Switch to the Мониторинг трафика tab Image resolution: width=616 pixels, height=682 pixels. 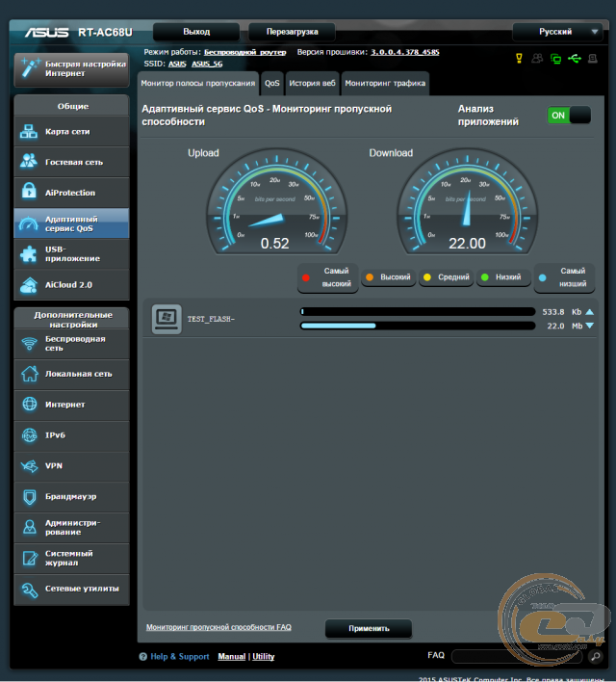385,83
